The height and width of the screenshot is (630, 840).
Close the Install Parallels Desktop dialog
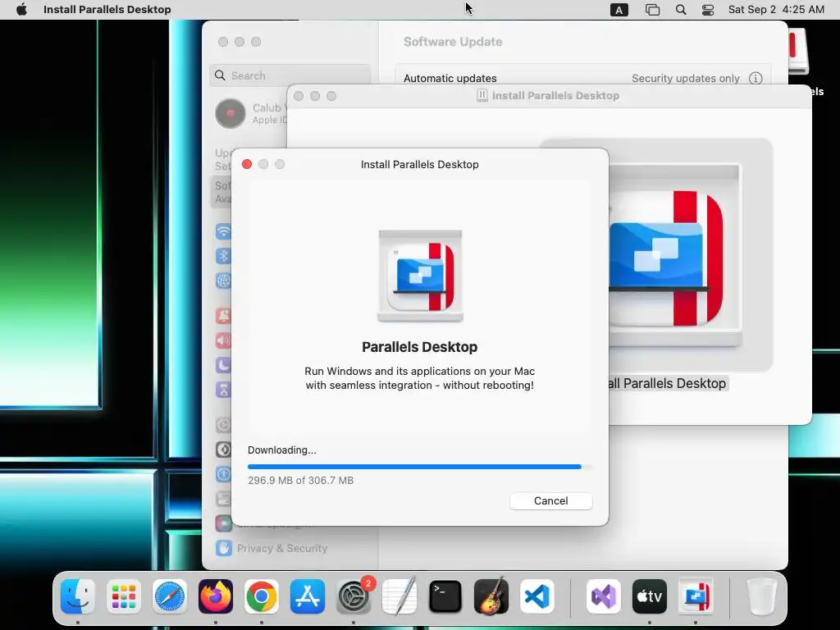247,164
